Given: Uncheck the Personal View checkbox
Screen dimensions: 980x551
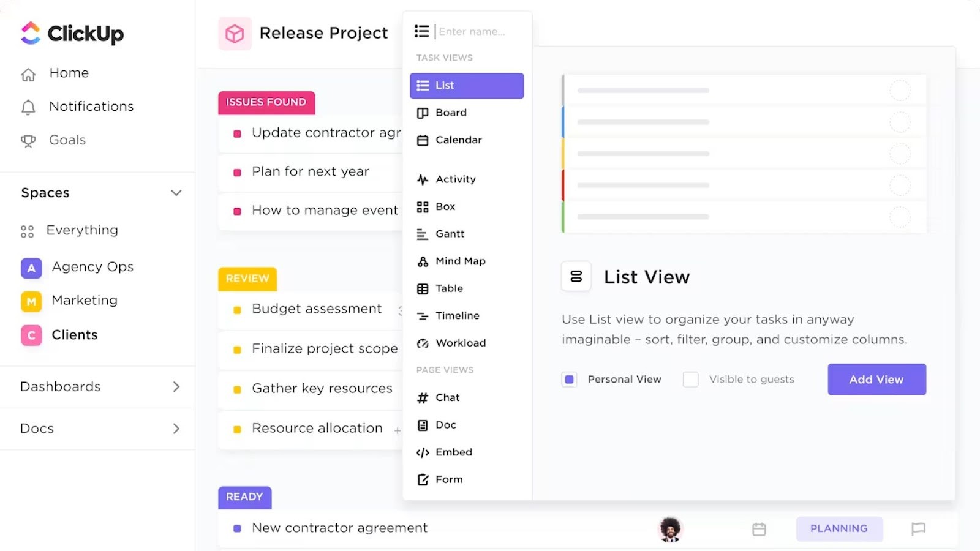Looking at the screenshot, I should coord(569,379).
